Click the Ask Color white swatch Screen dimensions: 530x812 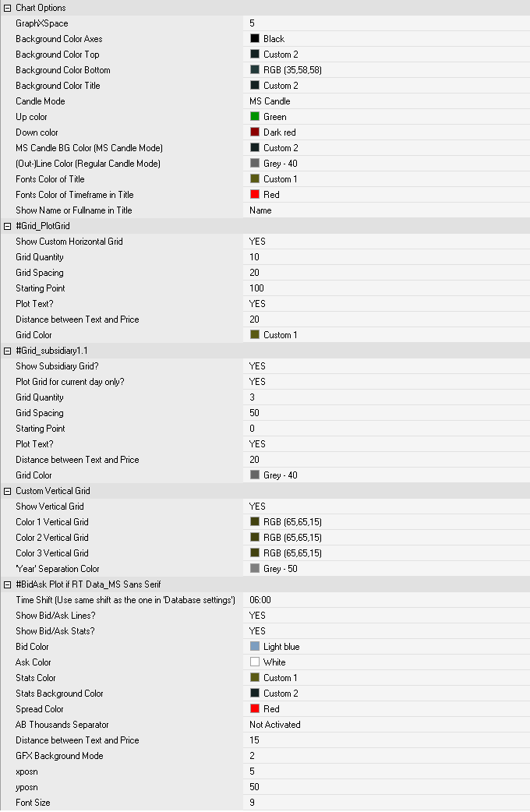(x=255, y=662)
